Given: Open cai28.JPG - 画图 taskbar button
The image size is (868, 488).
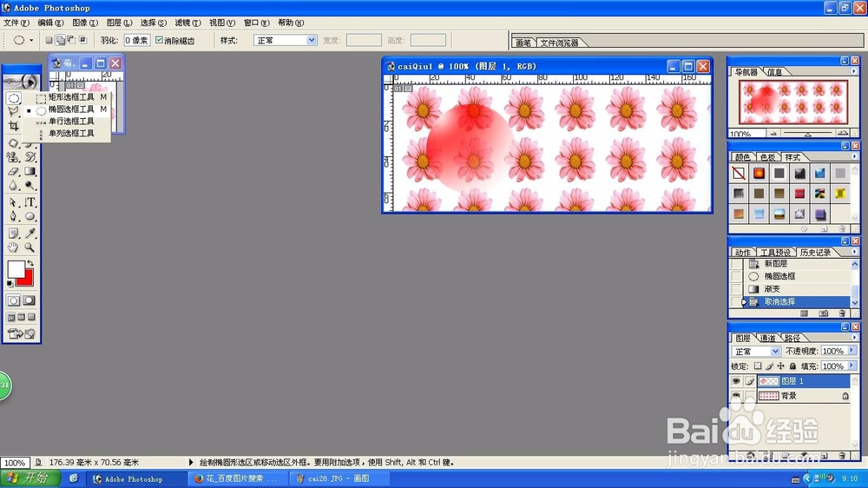Looking at the screenshot, I should point(339,478).
